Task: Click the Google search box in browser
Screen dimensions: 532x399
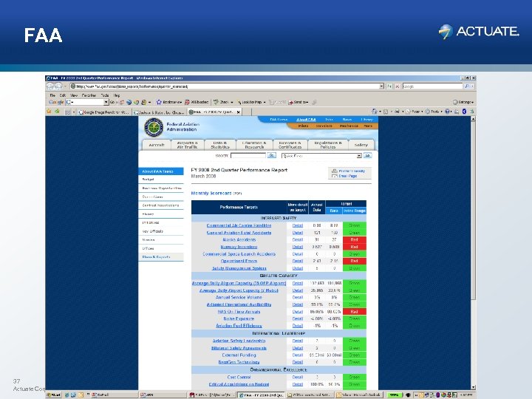Action: 432,86
